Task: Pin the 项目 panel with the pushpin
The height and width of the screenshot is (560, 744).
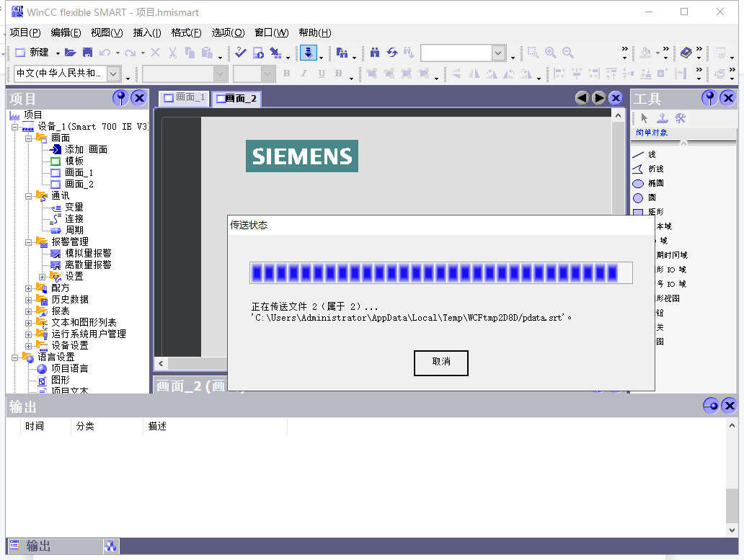Action: click(120, 98)
